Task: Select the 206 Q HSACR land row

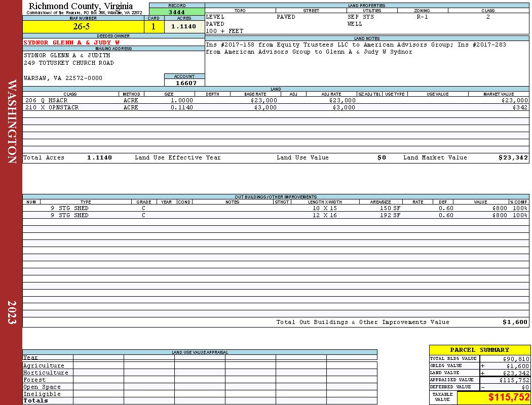Action: coord(276,100)
